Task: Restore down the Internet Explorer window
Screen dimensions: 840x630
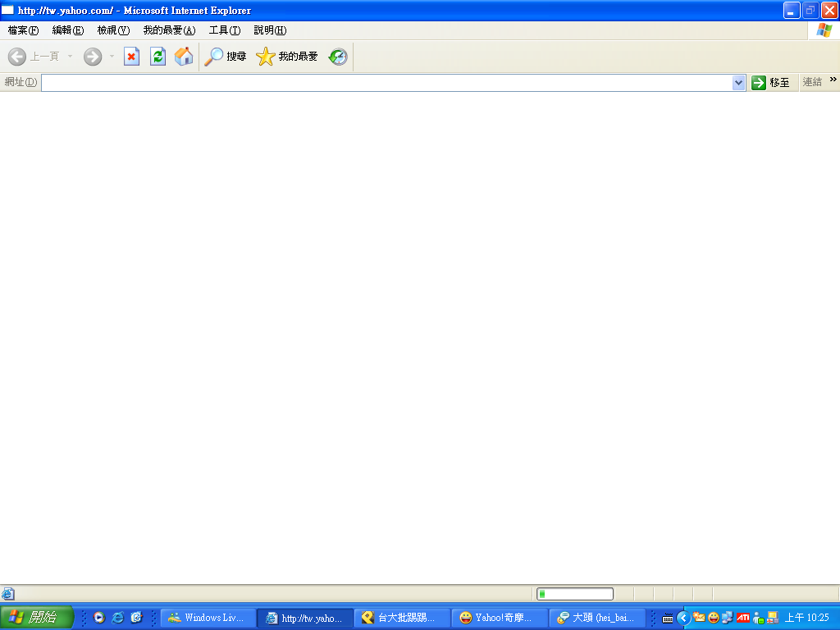Action: coord(810,10)
